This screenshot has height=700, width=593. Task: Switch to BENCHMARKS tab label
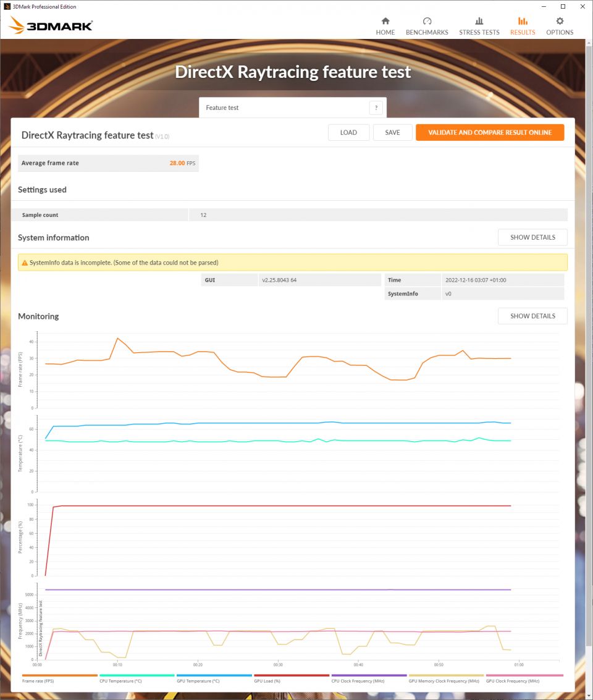(427, 32)
